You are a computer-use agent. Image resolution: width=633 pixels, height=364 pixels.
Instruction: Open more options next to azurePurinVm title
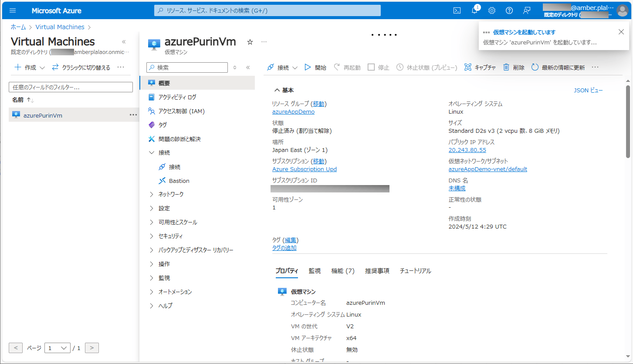(x=264, y=42)
